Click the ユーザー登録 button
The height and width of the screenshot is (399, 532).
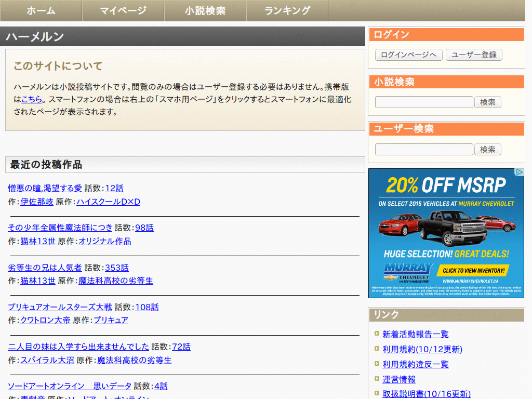tap(474, 55)
